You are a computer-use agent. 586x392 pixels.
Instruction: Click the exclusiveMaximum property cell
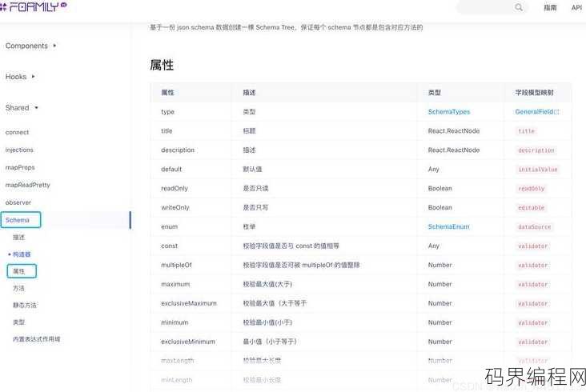tap(189, 303)
